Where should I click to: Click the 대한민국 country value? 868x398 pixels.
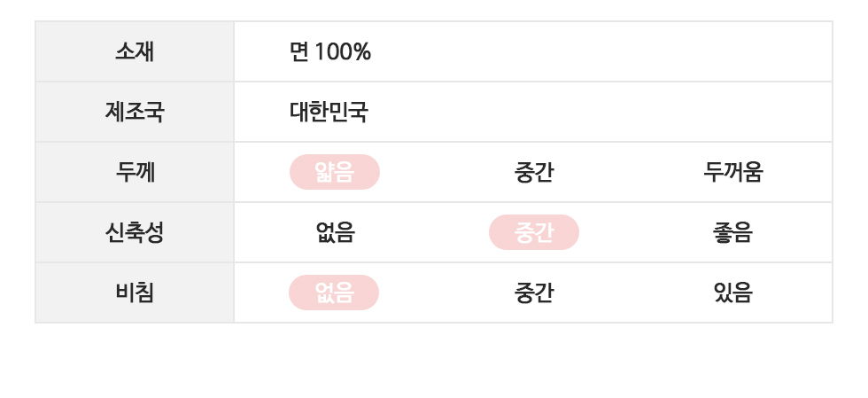click(x=329, y=112)
